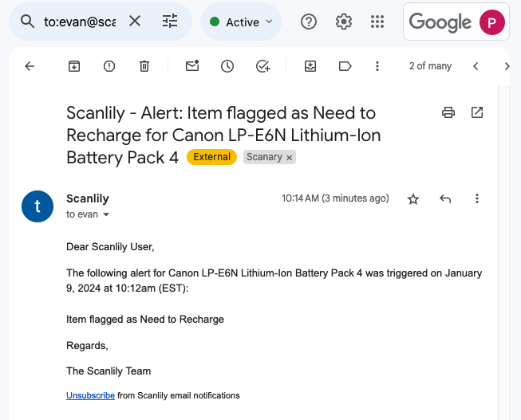Print this email conversation
This screenshot has width=521, height=420.
click(x=448, y=113)
